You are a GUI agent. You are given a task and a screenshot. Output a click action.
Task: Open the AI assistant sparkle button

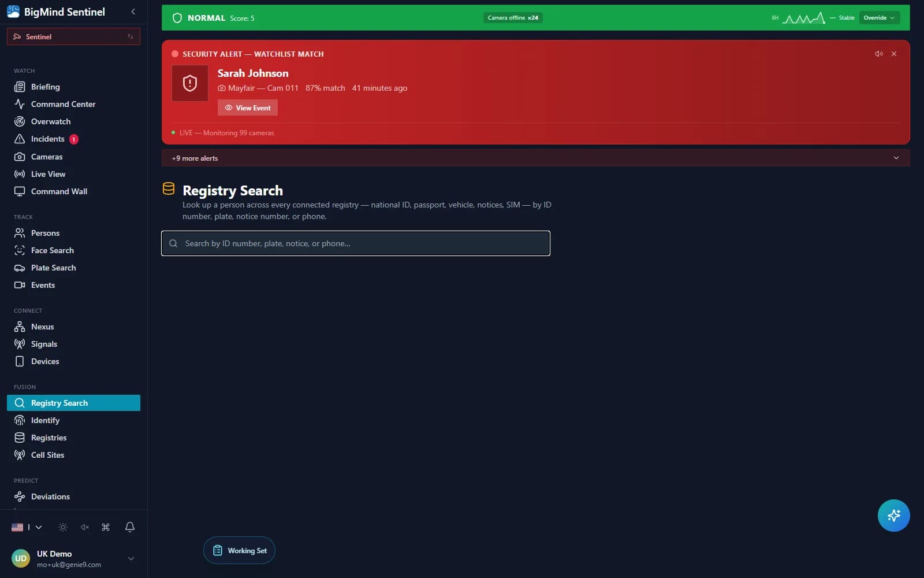click(893, 516)
